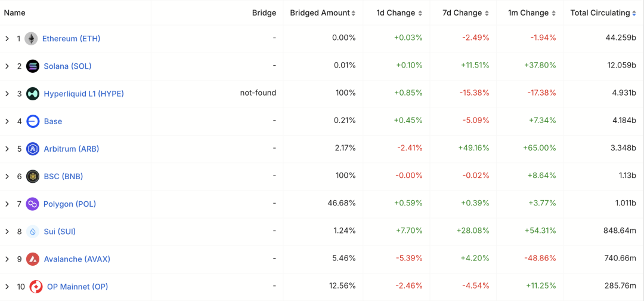Click the Polygon chain logo icon
644x301 pixels.
33,204
